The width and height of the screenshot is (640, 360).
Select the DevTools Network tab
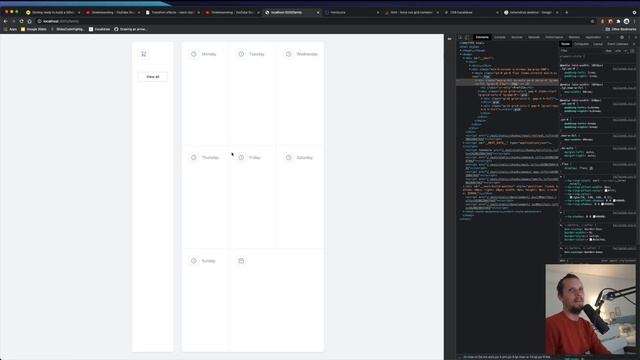coord(534,37)
